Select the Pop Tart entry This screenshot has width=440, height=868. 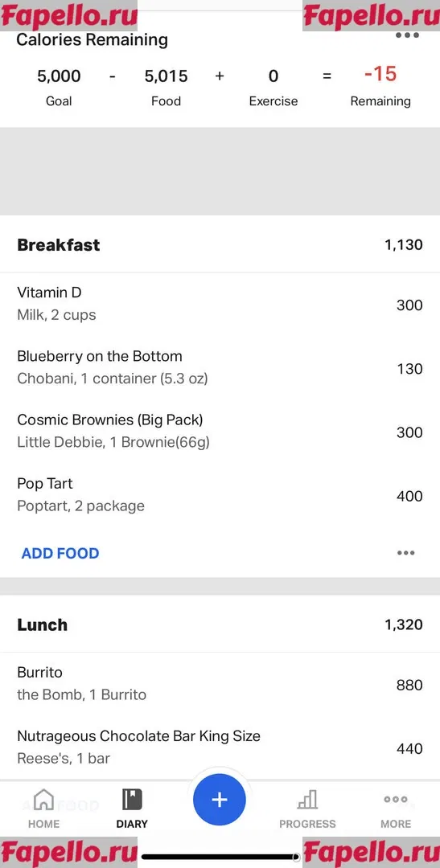click(220, 494)
